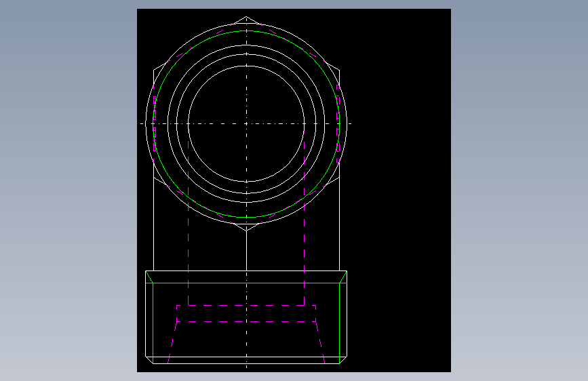
Task: Select the green horizontal line on rectangular base
Action: pos(246,283)
